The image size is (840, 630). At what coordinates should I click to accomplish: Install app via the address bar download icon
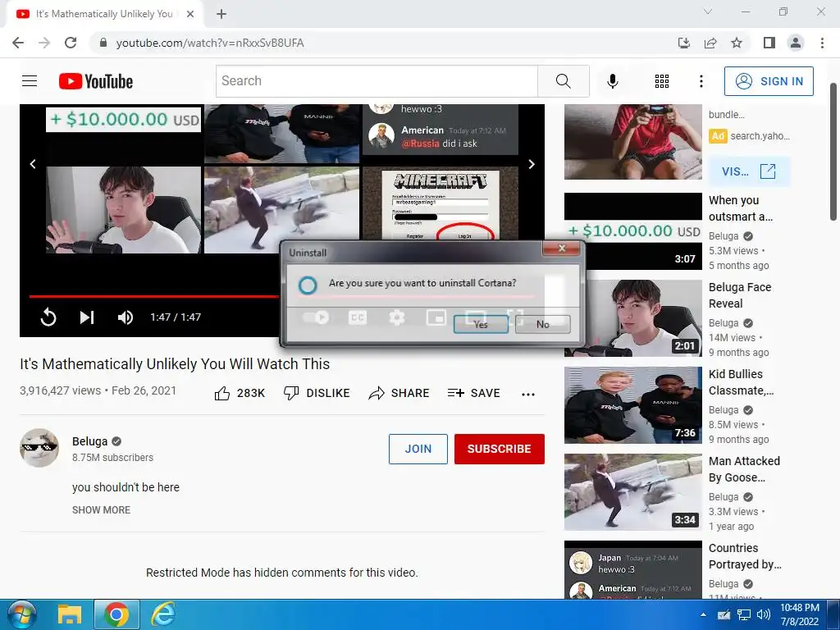click(x=684, y=43)
